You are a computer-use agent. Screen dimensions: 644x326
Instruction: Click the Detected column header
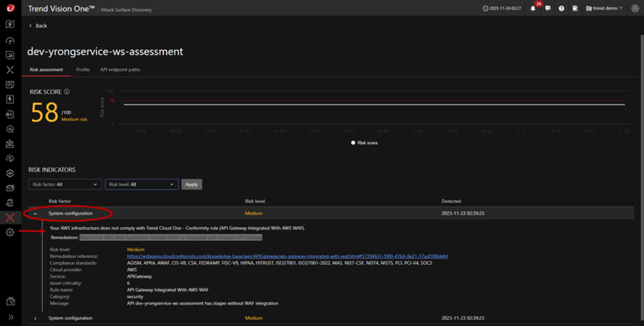(x=451, y=201)
